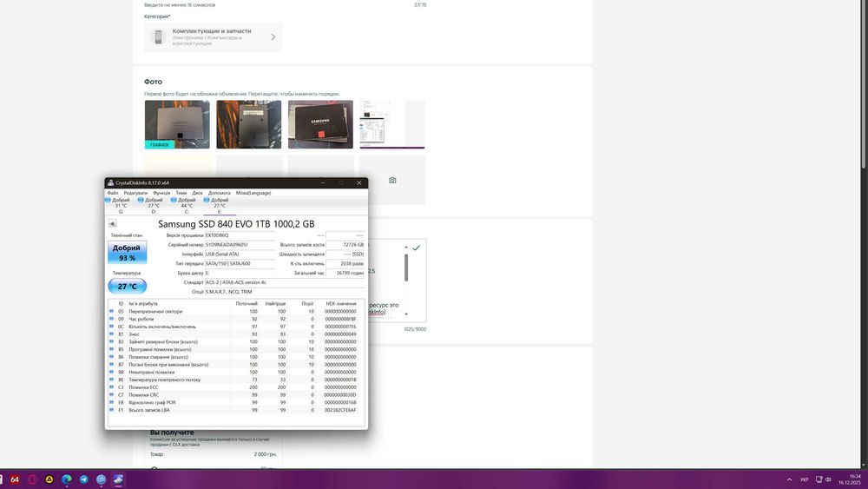Show hidden system tray icons

(789, 479)
